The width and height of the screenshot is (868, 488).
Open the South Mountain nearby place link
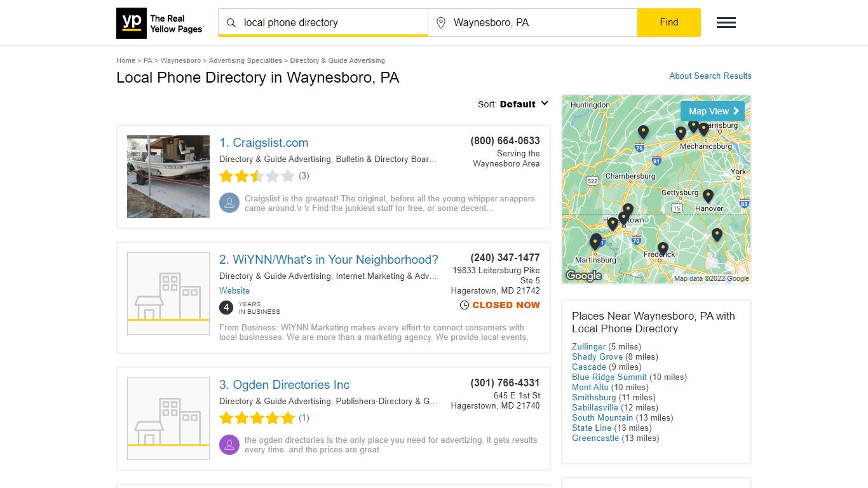pyautogui.click(x=602, y=417)
